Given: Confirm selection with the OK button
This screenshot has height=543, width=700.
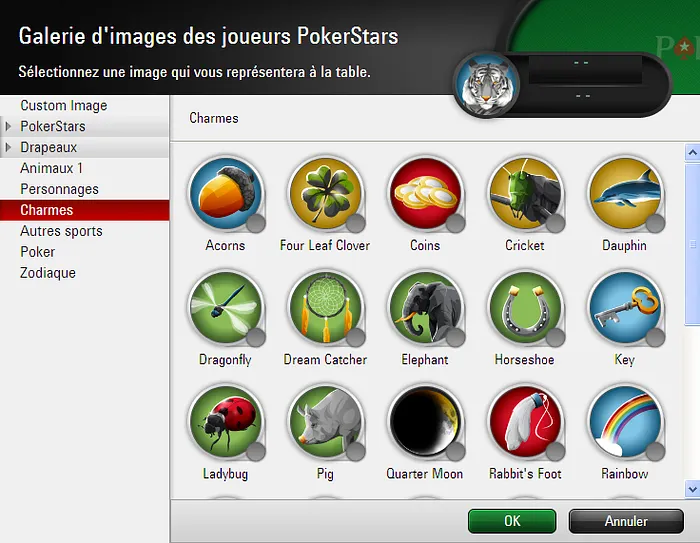Looking at the screenshot, I should click(512, 521).
